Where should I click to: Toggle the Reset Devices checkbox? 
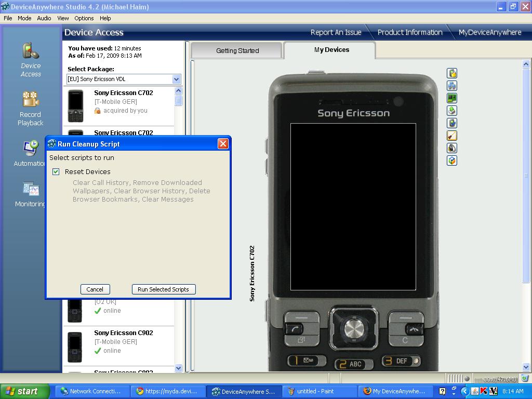click(56, 171)
